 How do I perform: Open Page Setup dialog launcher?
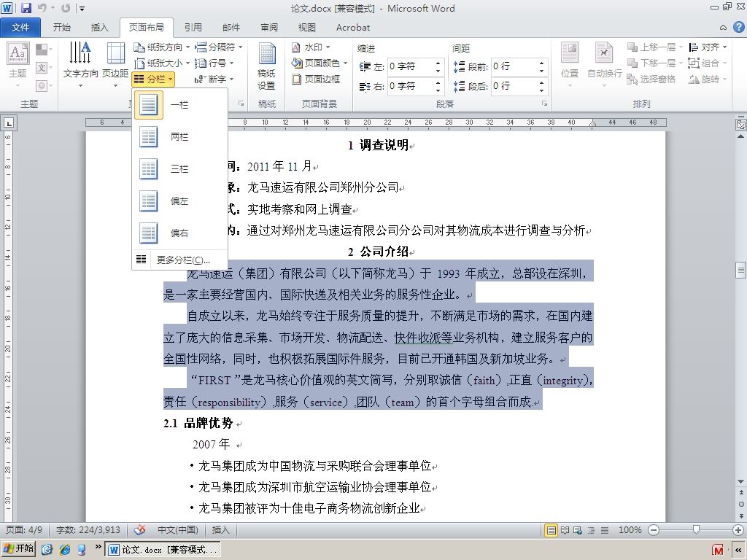click(x=241, y=104)
